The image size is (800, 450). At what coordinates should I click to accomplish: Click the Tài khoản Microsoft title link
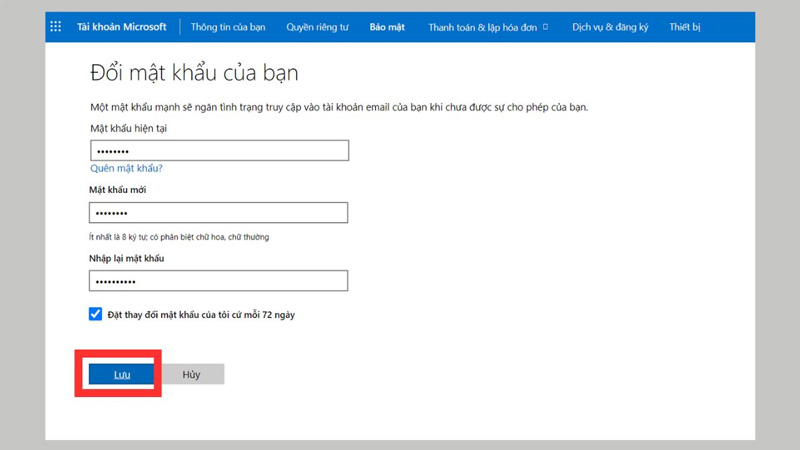(x=121, y=27)
